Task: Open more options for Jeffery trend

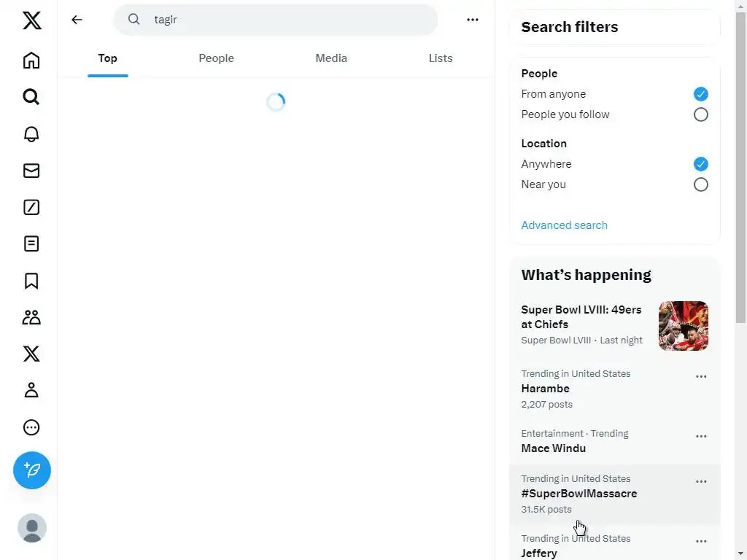Action: click(x=701, y=542)
